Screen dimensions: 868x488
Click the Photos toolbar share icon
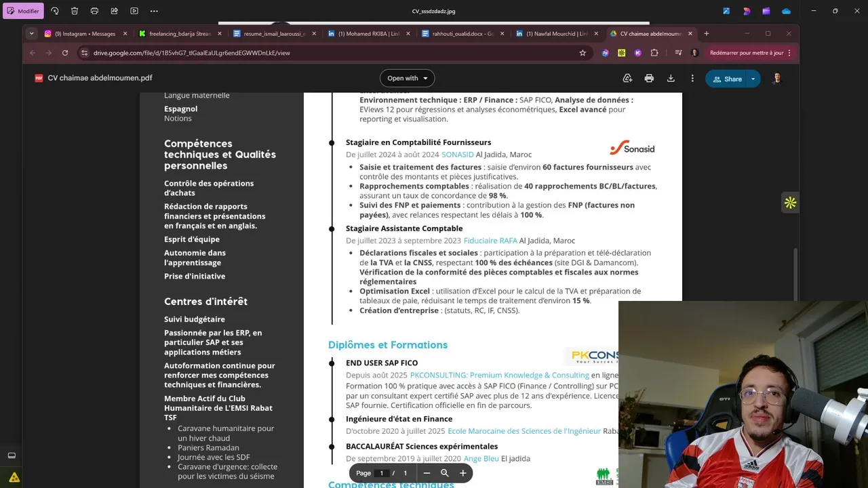pyautogui.click(x=114, y=11)
